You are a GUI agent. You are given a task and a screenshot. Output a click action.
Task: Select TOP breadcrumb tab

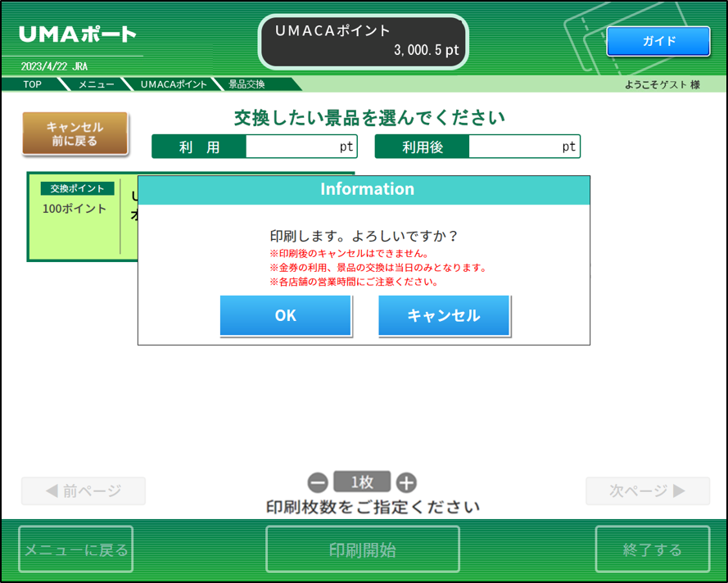coord(32,84)
